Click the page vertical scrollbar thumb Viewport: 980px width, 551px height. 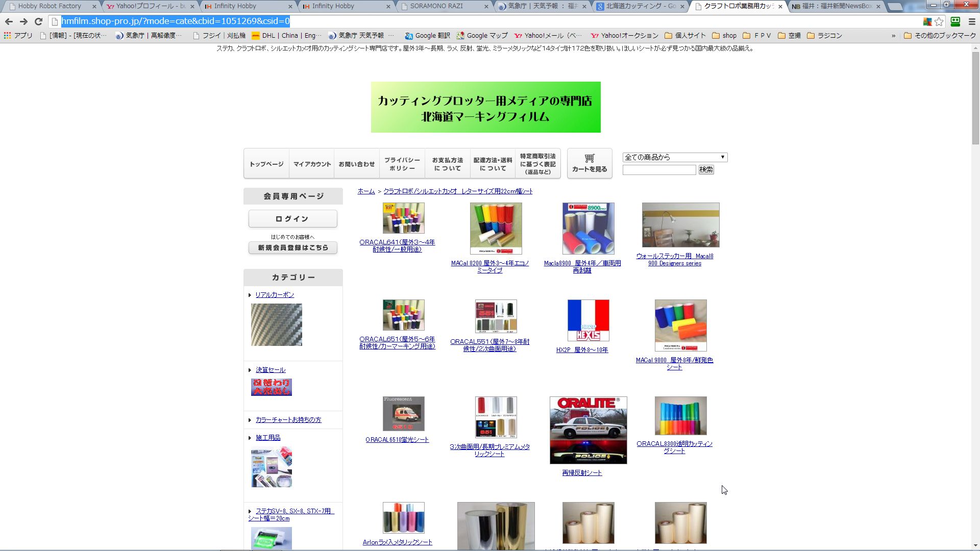(x=975, y=97)
